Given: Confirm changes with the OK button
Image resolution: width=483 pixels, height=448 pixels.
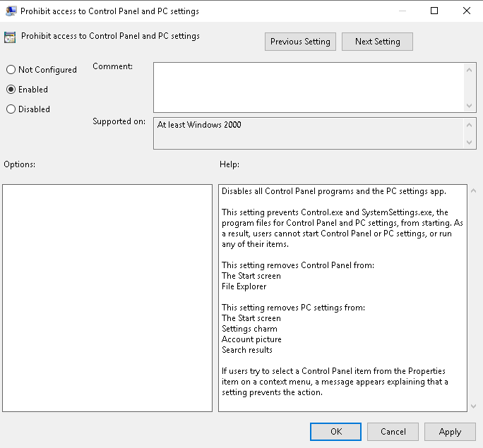Looking at the screenshot, I should click(x=335, y=432).
